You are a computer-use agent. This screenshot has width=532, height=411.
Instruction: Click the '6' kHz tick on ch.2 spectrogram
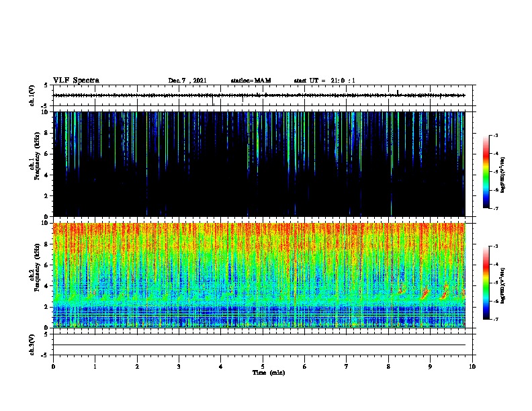click(47, 265)
